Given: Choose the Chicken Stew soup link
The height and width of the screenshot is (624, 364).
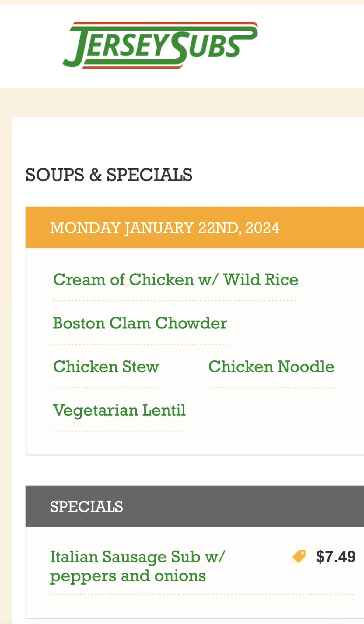Looking at the screenshot, I should pos(106,367).
